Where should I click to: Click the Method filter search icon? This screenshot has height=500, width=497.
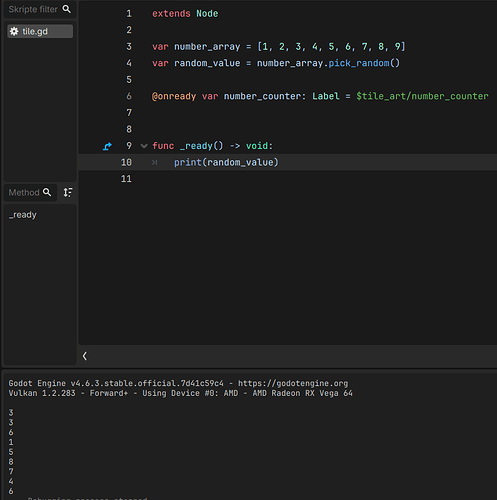coord(47,192)
